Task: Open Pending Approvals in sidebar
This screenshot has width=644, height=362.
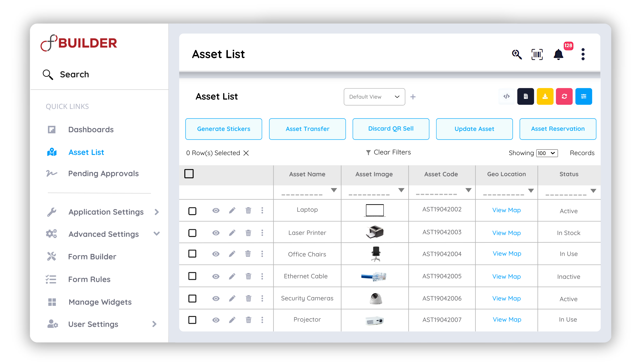Action: [x=103, y=174]
